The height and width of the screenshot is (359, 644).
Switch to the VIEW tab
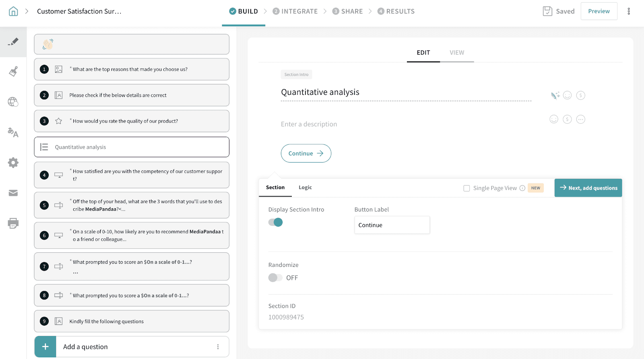[x=457, y=53]
